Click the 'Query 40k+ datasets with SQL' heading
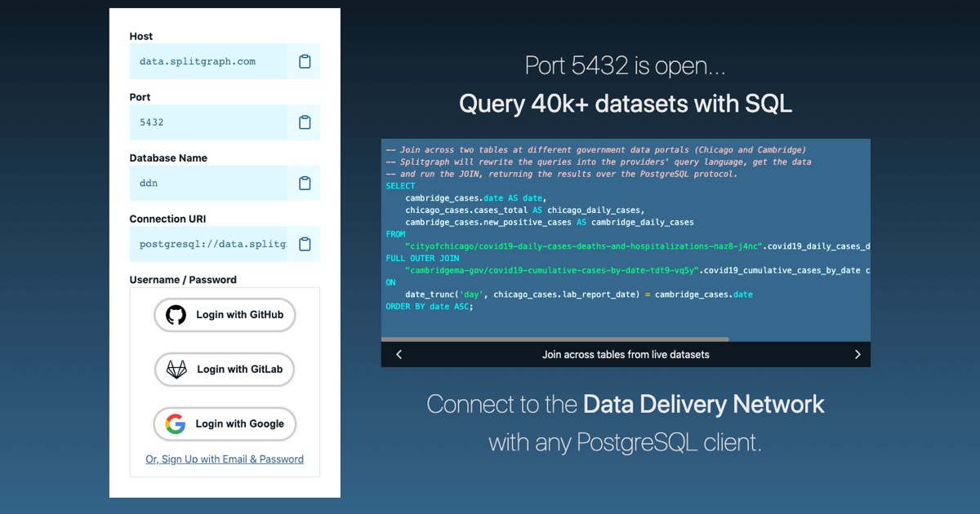Screen dimensions: 980x514 click(x=626, y=104)
